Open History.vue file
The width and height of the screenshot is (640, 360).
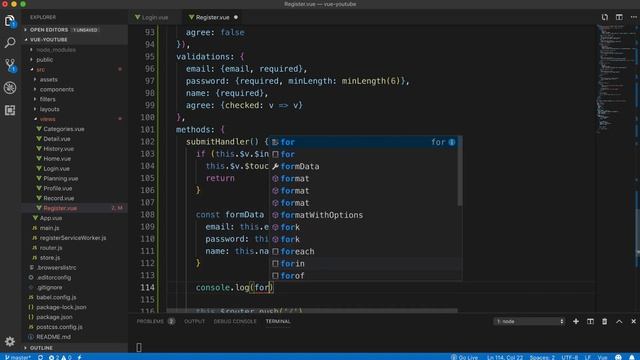pos(58,149)
